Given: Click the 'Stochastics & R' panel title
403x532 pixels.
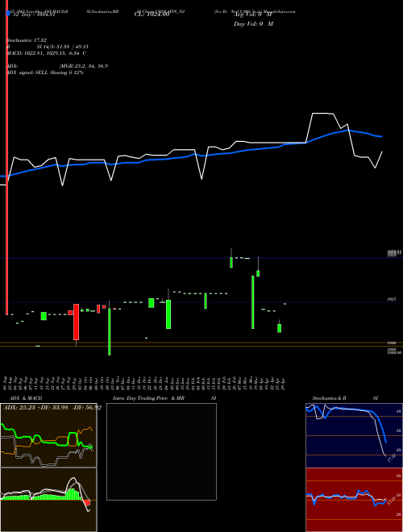Looking at the screenshot, I should 329,398.
